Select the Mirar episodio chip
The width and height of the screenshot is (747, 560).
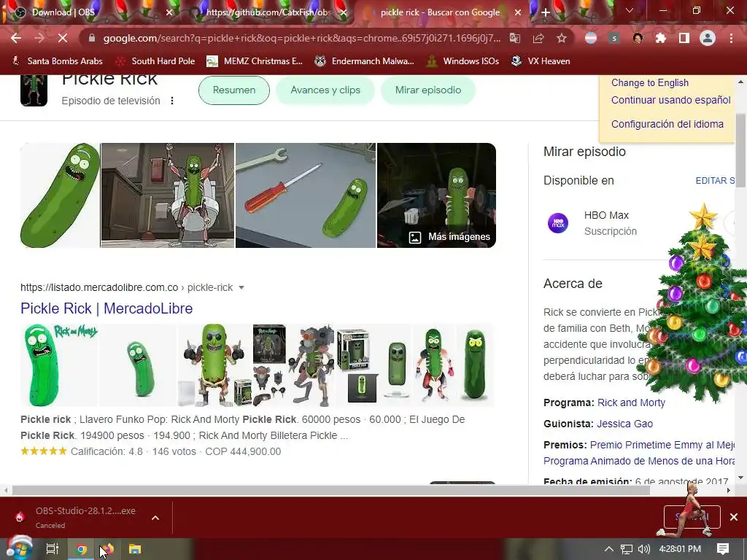[x=427, y=90]
